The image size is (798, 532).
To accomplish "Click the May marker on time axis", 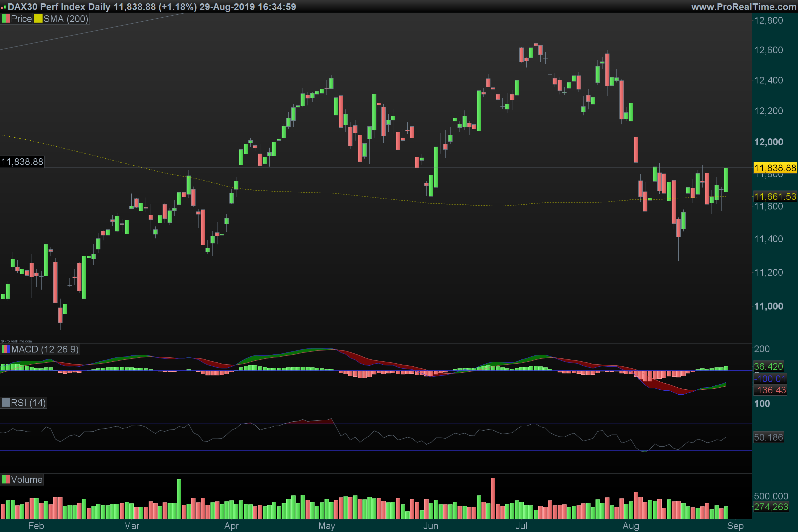I will (x=327, y=526).
